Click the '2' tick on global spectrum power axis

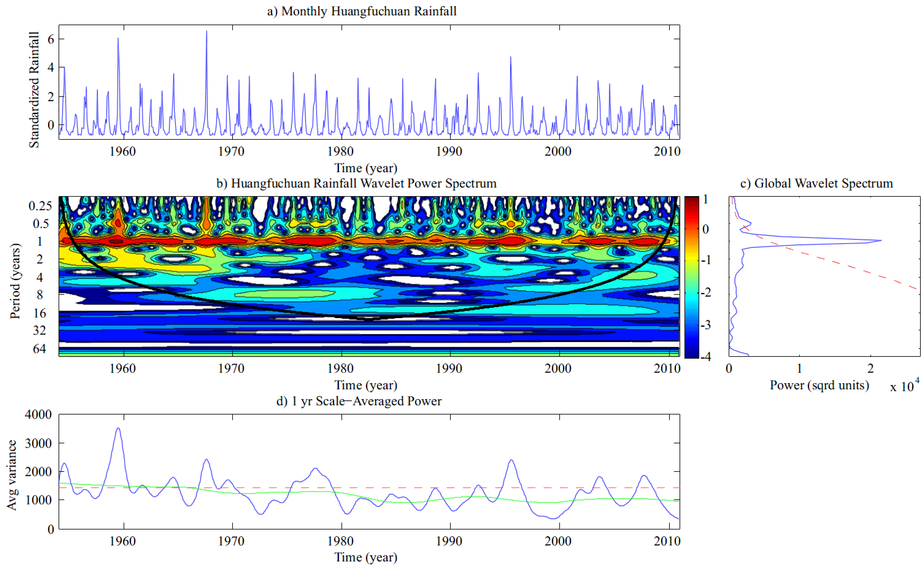pos(870,368)
